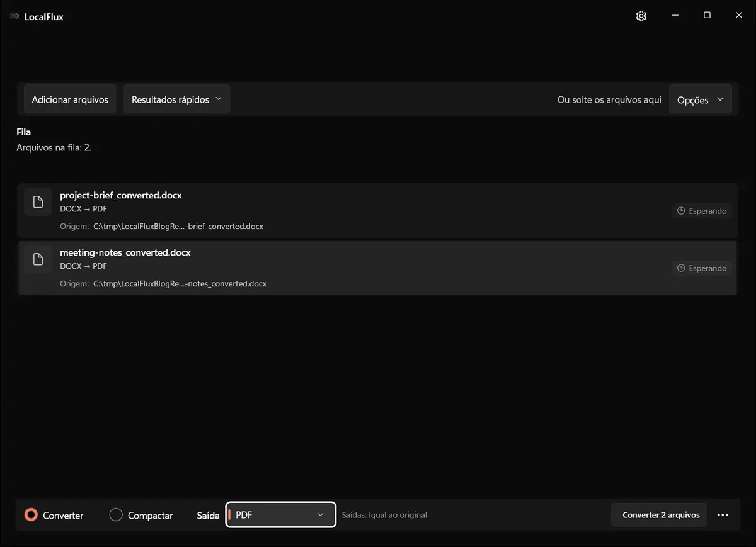The width and height of the screenshot is (756, 547).
Task: Select the meeting-notes_converted.docx file name
Action: click(x=125, y=252)
